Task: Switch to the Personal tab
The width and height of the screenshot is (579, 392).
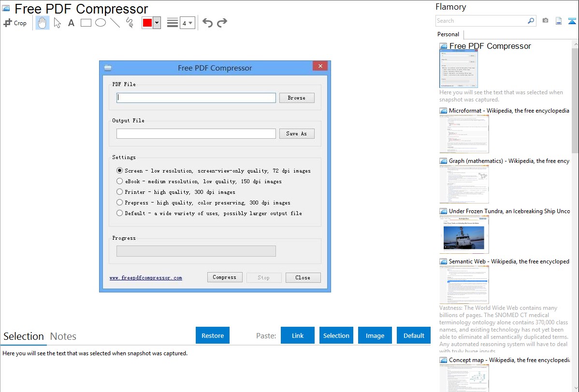Action: (449, 34)
